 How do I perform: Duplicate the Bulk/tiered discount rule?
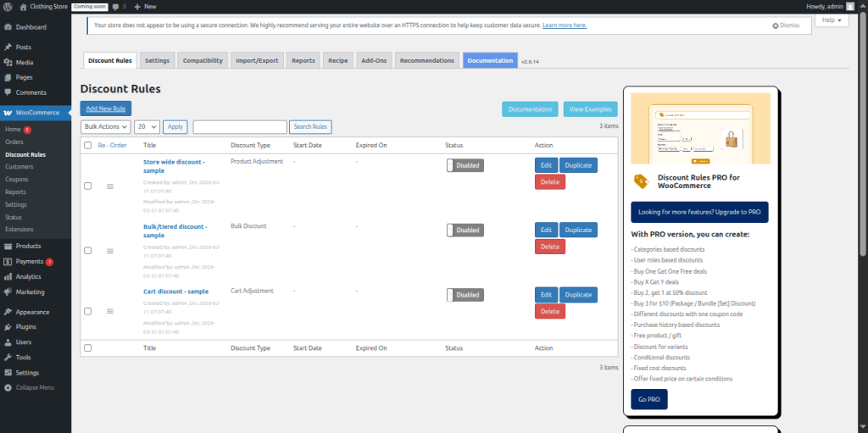[x=578, y=230]
